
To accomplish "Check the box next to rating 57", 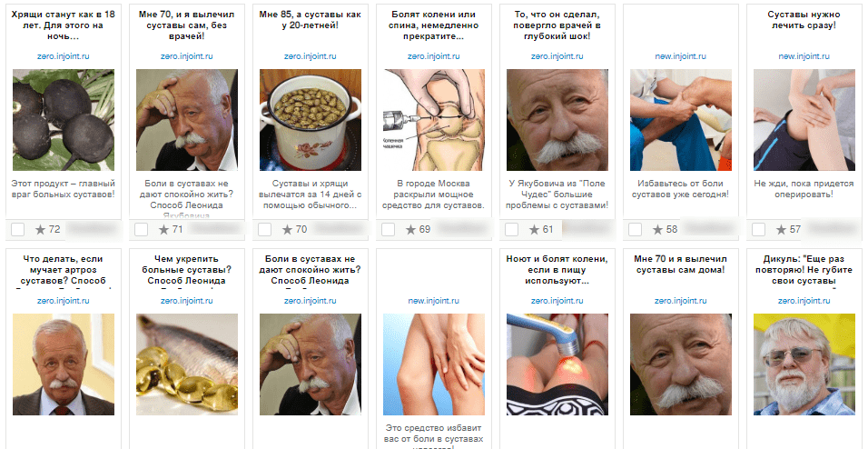I will point(758,229).
